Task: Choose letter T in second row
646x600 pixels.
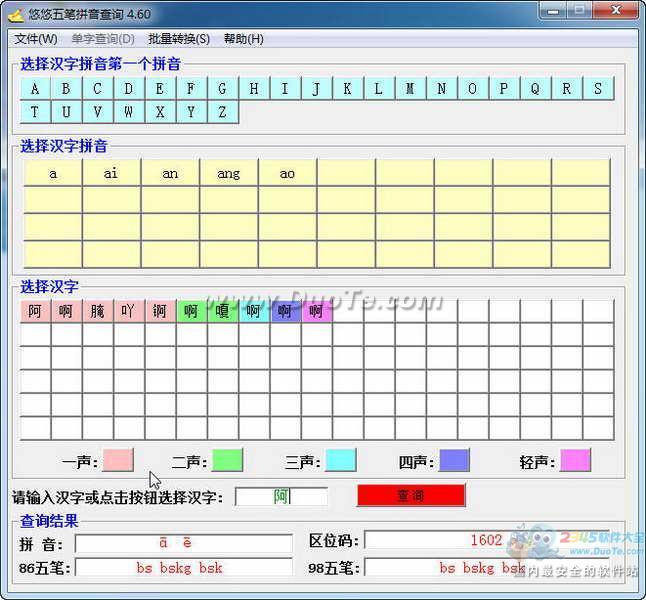Action: [35, 112]
